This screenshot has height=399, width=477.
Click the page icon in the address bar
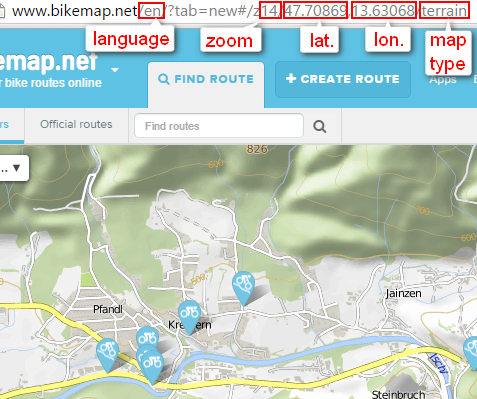2,11
